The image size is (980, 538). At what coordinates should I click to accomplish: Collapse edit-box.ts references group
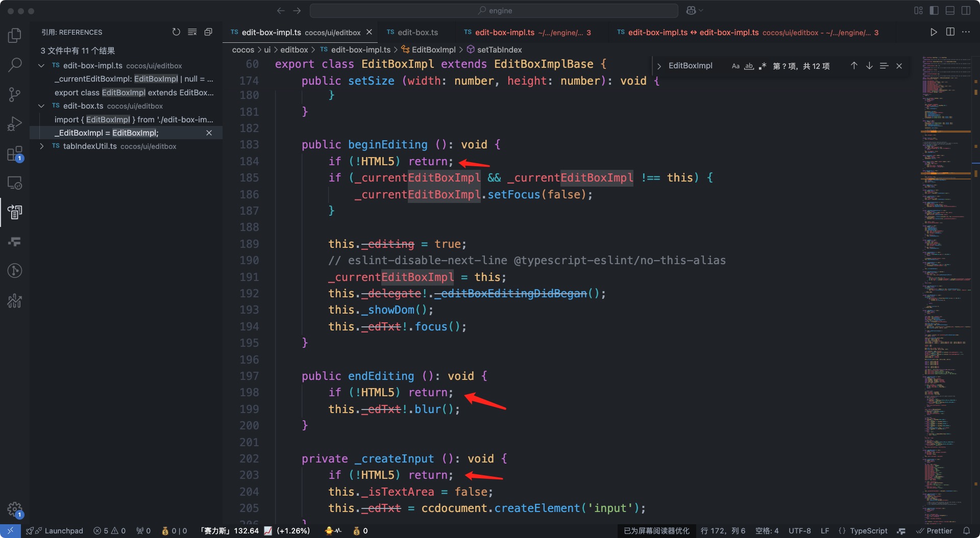tap(41, 106)
